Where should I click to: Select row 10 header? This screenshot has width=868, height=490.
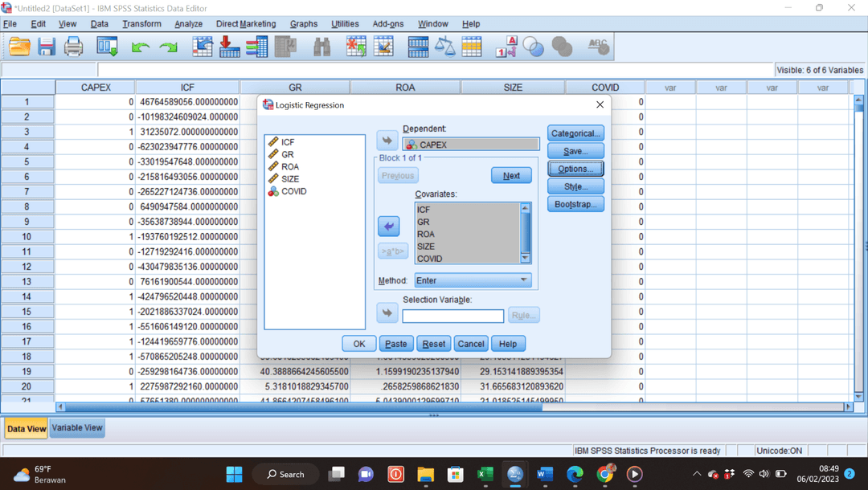27,236
